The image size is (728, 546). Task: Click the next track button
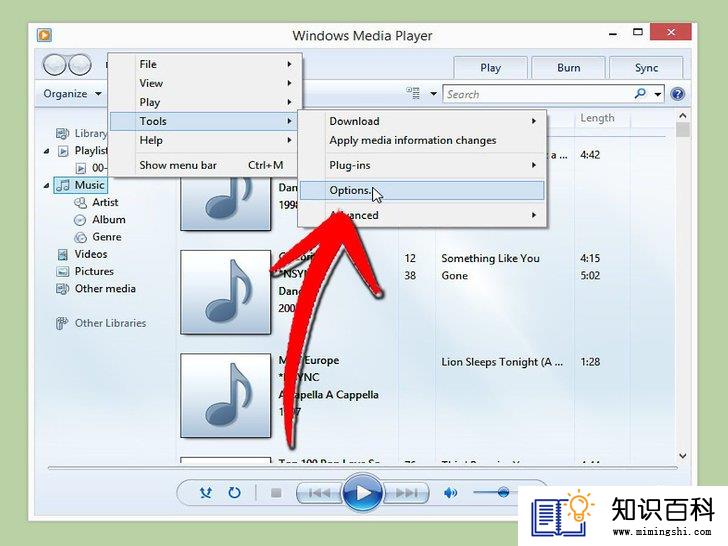tap(406, 493)
